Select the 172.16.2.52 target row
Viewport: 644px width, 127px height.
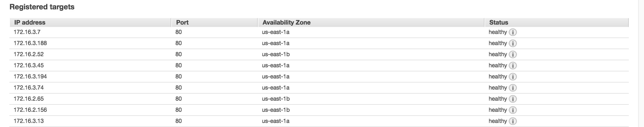319,54
